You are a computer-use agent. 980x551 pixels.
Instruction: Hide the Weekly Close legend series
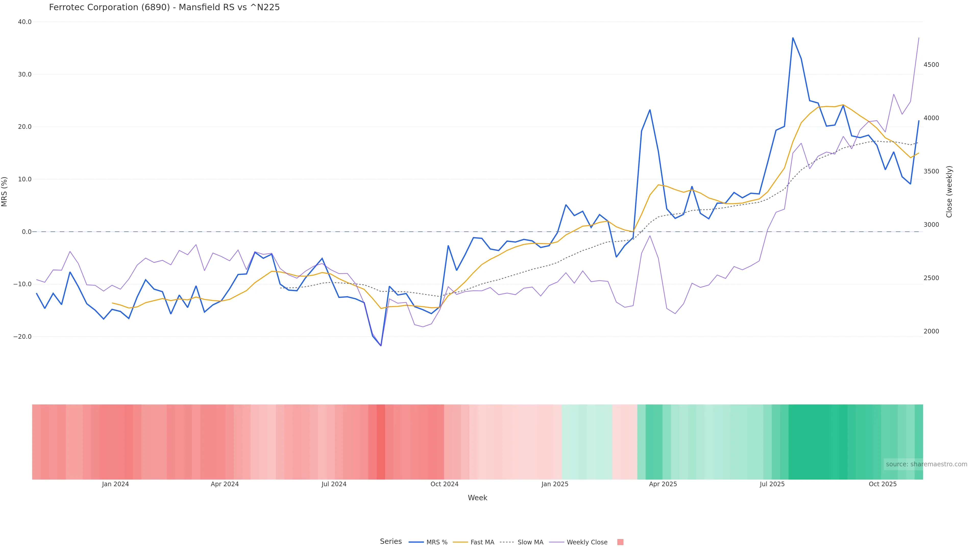(587, 542)
